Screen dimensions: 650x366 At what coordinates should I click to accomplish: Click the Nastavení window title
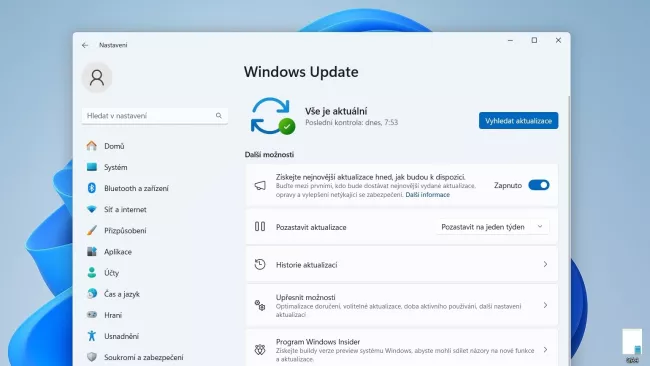pyautogui.click(x=113, y=45)
